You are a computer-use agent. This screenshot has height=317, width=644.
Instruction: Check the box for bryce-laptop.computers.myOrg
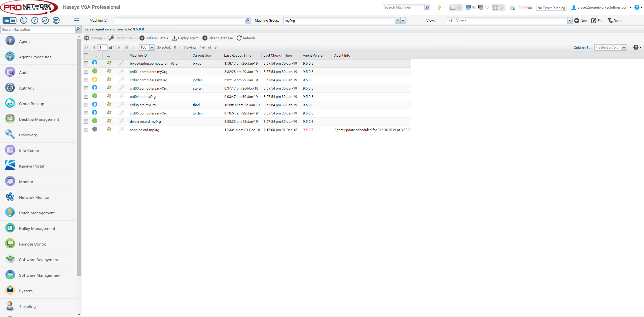86,63
